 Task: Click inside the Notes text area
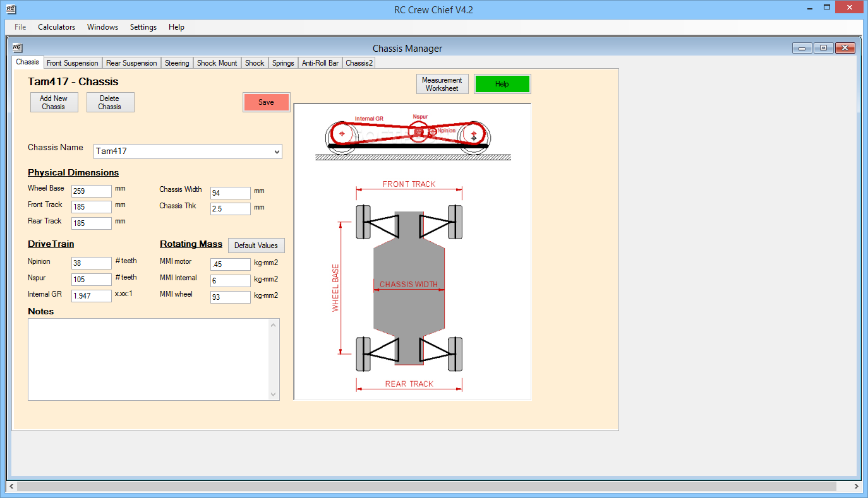tap(148, 359)
